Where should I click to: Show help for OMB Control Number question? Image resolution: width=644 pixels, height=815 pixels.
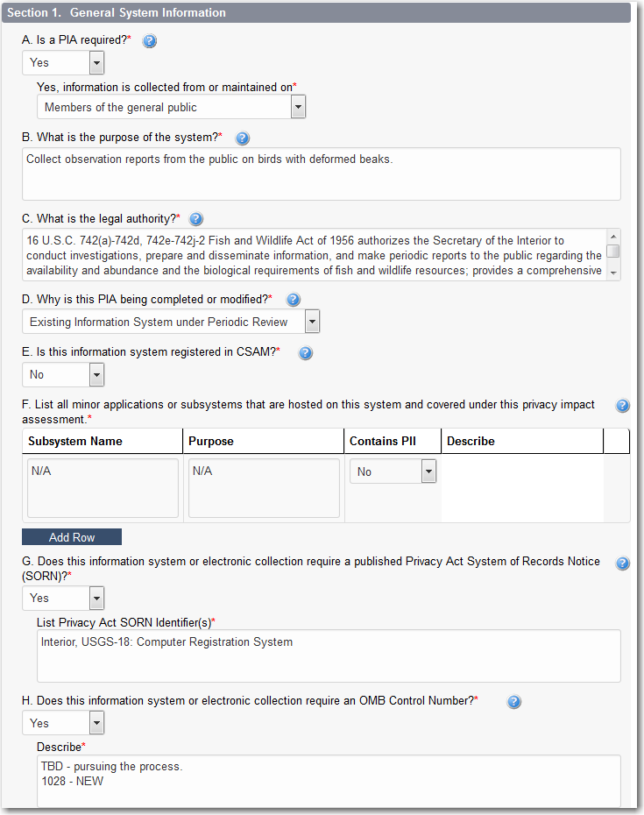pyautogui.click(x=514, y=702)
